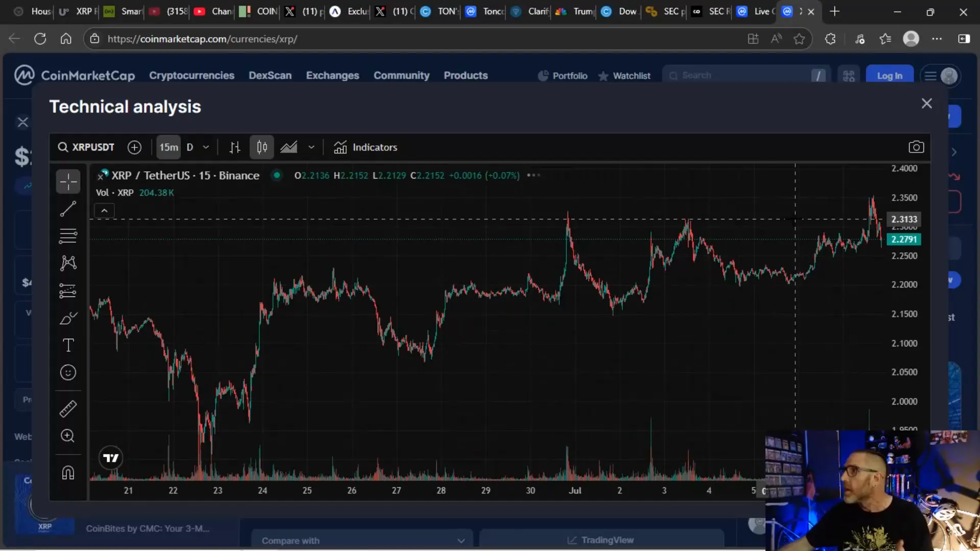
Task: Open the browser favorites list
Action: click(885, 39)
